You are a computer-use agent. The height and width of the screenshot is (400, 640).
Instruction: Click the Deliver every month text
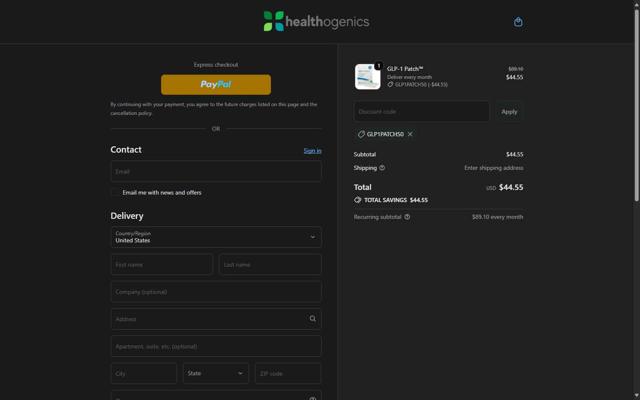tap(409, 77)
